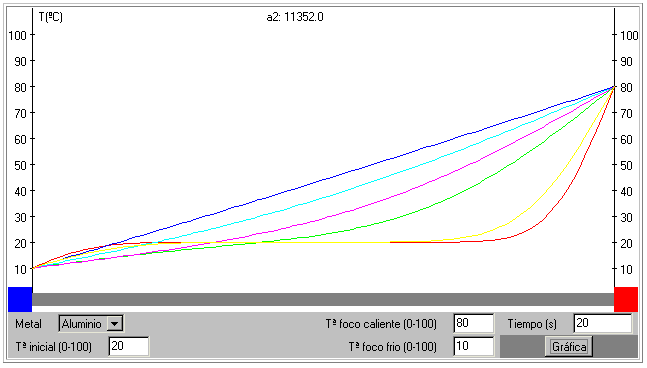Screen dimensions: 647x368
Task: Click the red hot source block
Action: click(626, 299)
